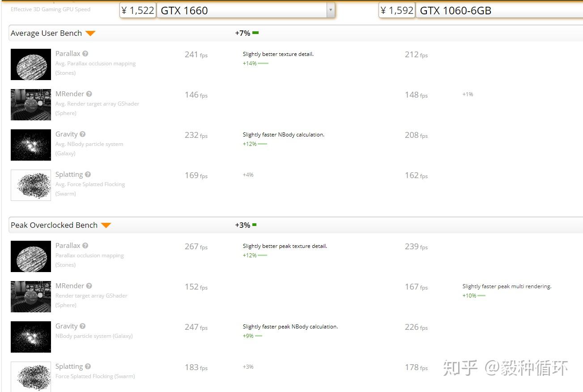583x392 pixels.
Task: Click the '162 fps' Splatting value
Action: pyautogui.click(x=416, y=175)
